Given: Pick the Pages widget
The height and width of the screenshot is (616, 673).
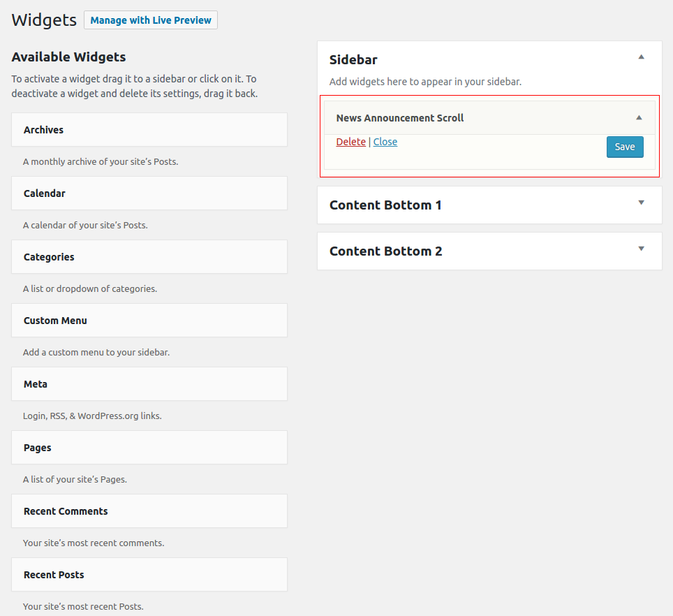Looking at the screenshot, I should (x=149, y=447).
